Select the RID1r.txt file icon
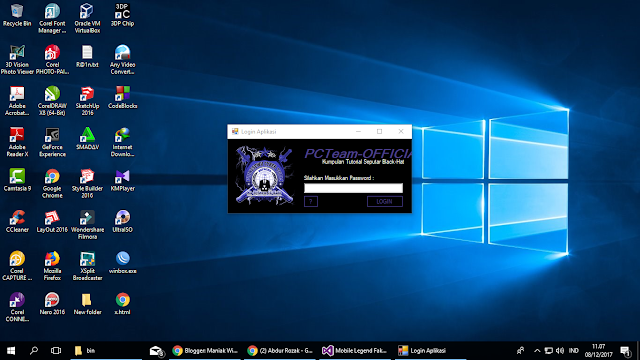The width and height of the screenshot is (640, 360). [87, 56]
